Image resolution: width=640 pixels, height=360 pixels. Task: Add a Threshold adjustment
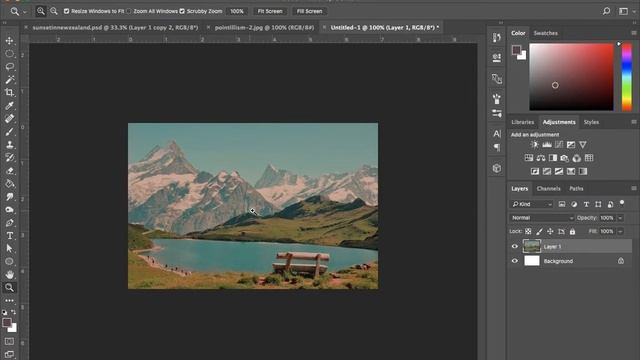point(559,171)
